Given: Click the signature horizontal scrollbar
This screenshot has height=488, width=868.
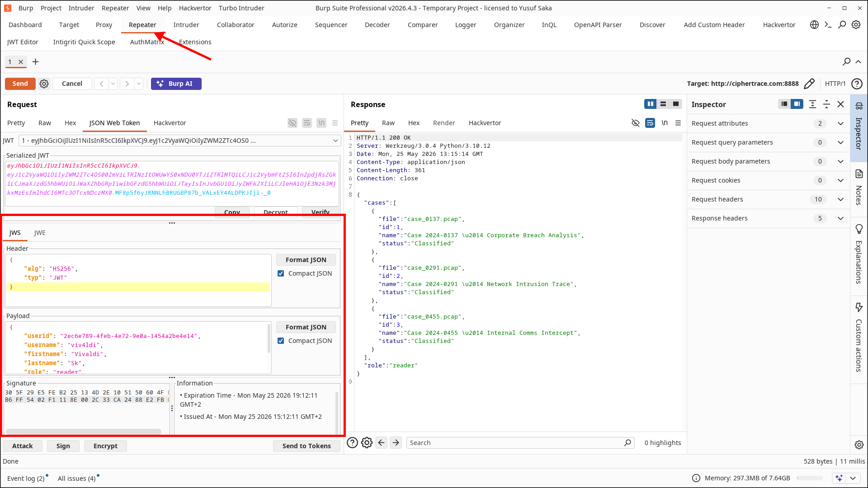Looking at the screenshot, I should coord(84,432).
